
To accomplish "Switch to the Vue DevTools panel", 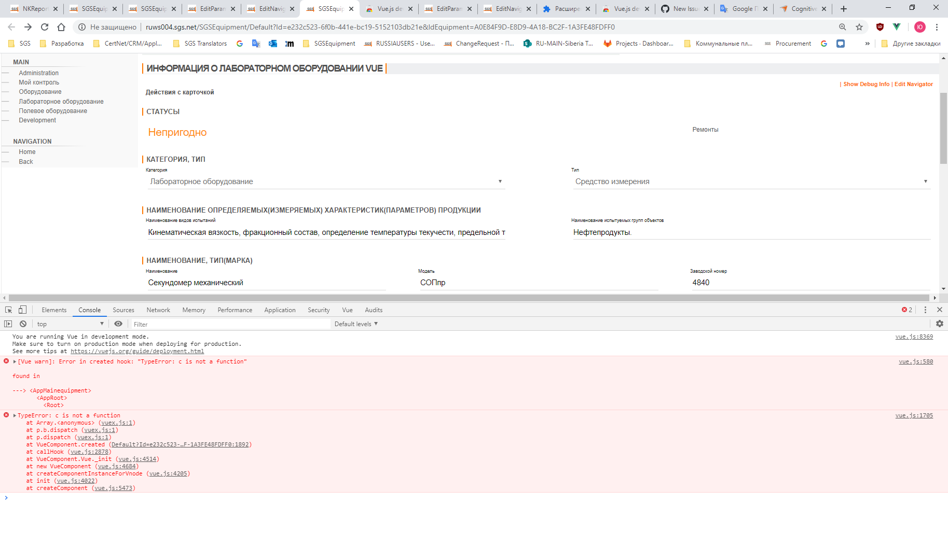I will (347, 310).
